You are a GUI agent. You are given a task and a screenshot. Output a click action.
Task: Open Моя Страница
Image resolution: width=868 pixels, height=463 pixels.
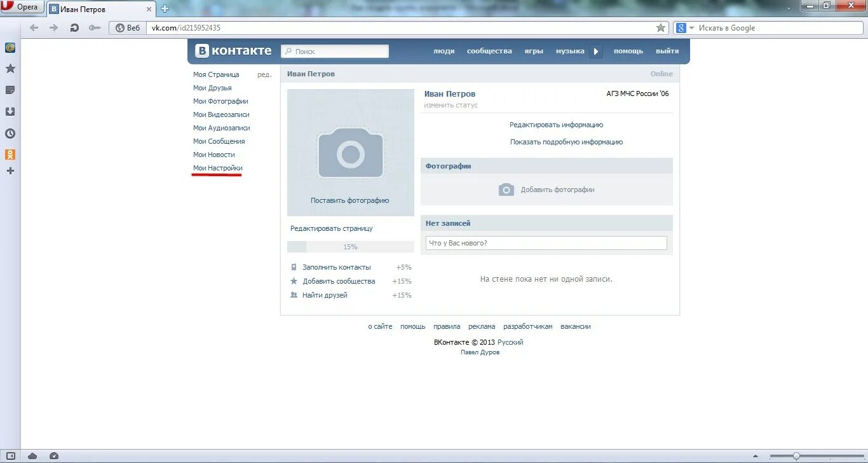[x=216, y=74]
